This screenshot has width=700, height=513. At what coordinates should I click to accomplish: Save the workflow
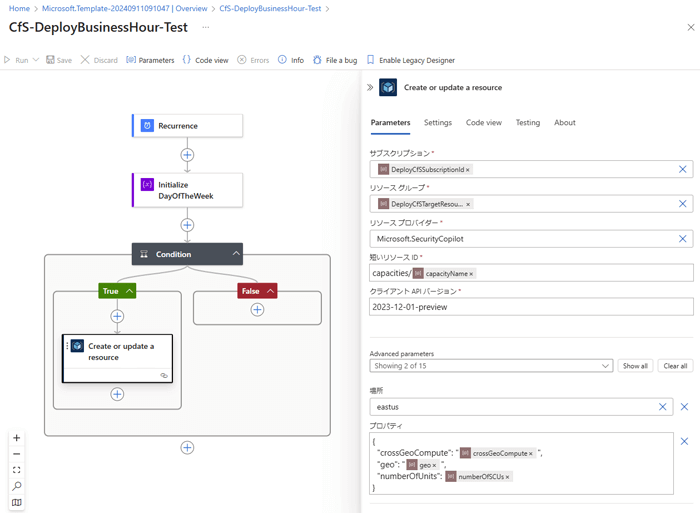coord(59,60)
